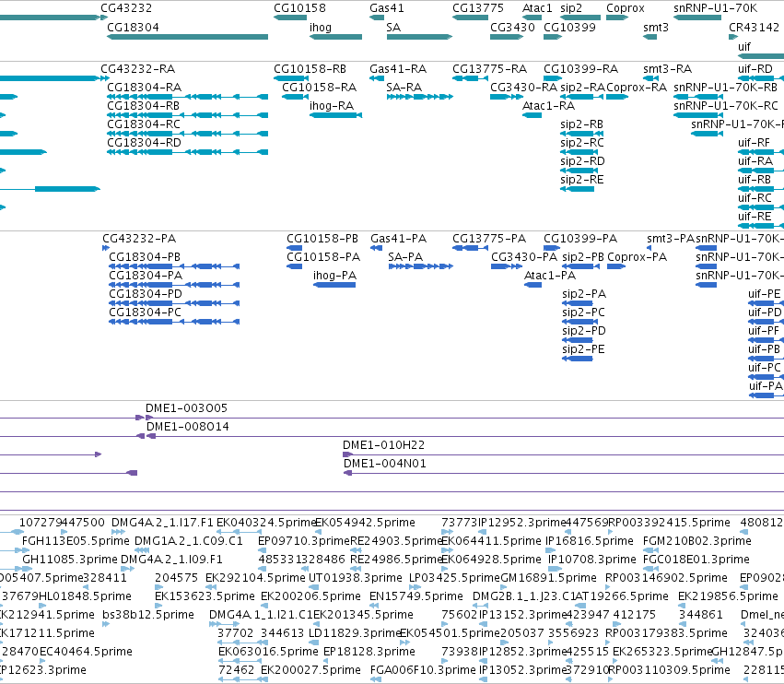Click the CG43232-RA transcript label
The image size is (784, 684).
coord(137,69)
